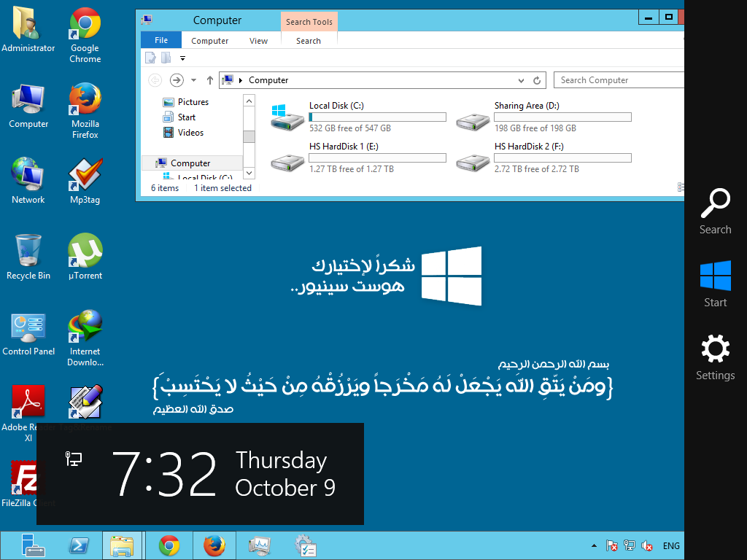Screen dimensions: 747x560
Task: Select Pictures in the navigation pane
Action: click(186, 102)
